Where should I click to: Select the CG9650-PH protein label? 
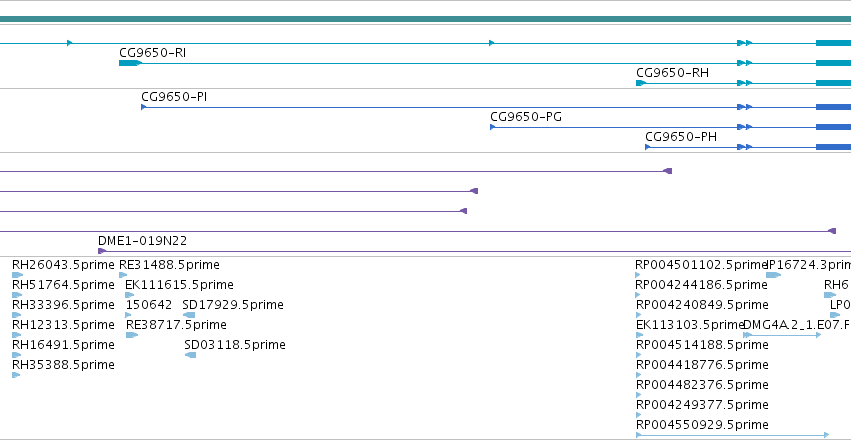(681, 137)
